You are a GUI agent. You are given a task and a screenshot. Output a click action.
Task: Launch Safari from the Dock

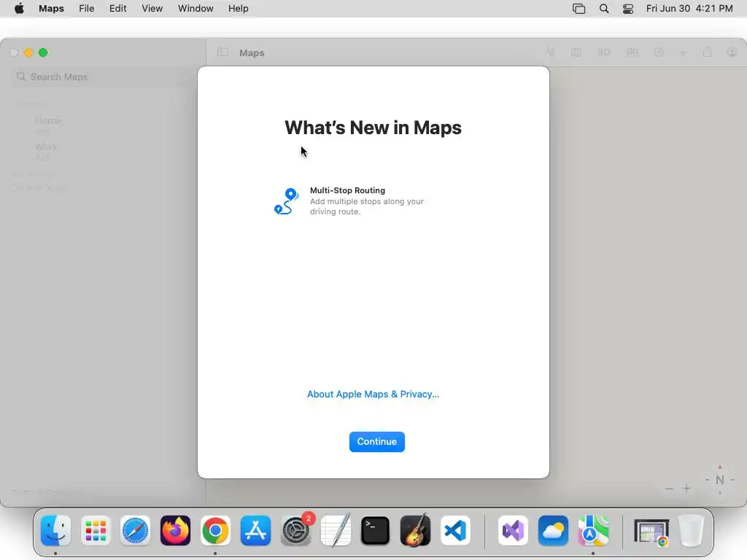coord(135,531)
